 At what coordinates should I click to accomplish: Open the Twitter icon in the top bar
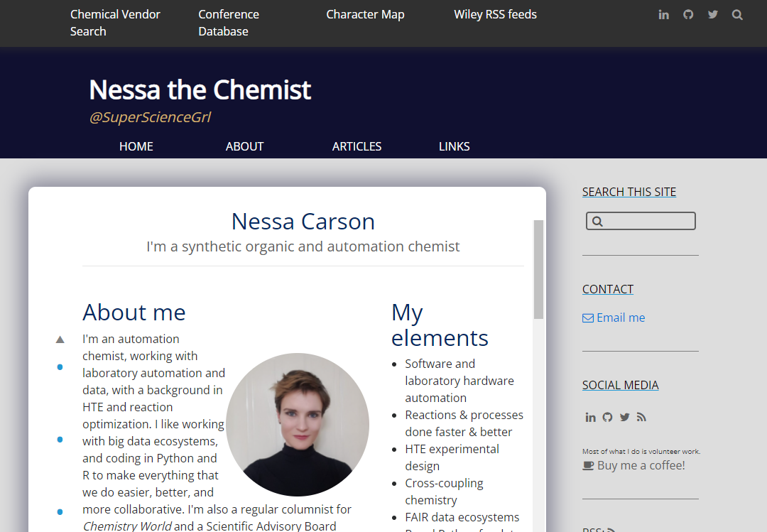[x=713, y=15]
